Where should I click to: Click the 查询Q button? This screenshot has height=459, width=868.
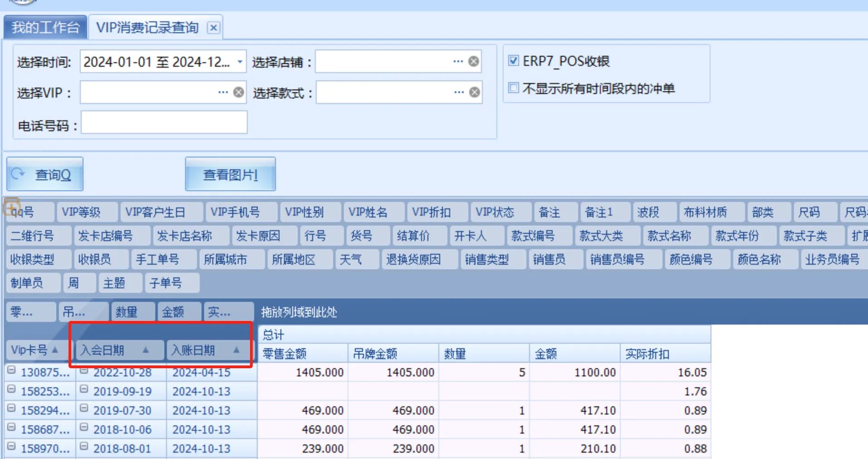(x=45, y=174)
